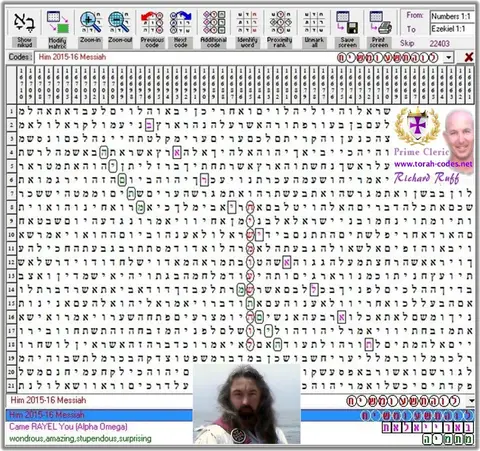Select the wondrous, amazing, stupendous, surprising row
The image size is (480, 451).
[239, 439]
